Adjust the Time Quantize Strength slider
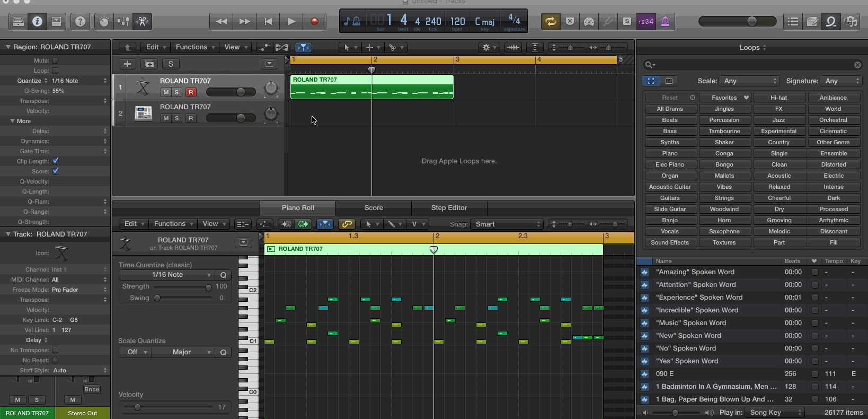Screen dimensions: 868x419 [x=208, y=287]
